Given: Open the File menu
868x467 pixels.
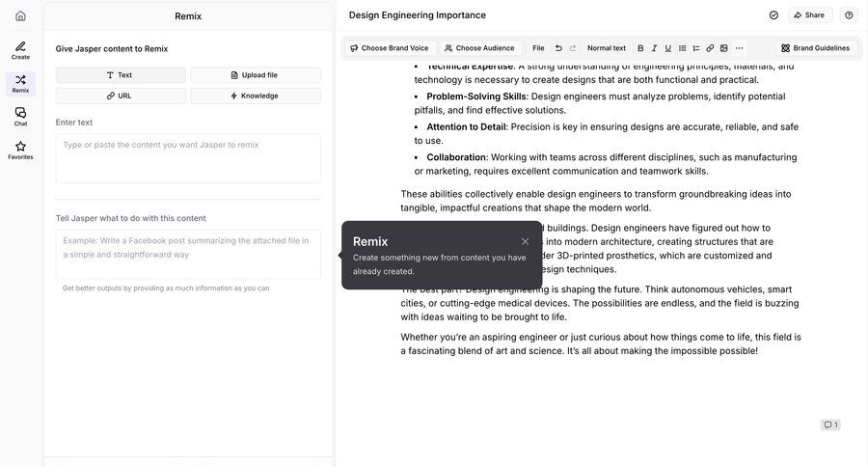Looking at the screenshot, I should 538,48.
